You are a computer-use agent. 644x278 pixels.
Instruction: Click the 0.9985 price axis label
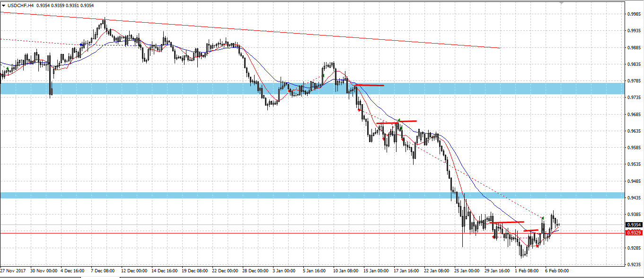tap(634, 14)
